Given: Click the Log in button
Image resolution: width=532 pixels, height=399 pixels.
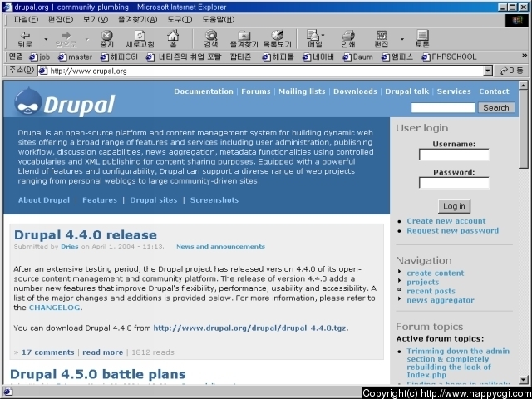Looking at the screenshot, I should coord(454,206).
